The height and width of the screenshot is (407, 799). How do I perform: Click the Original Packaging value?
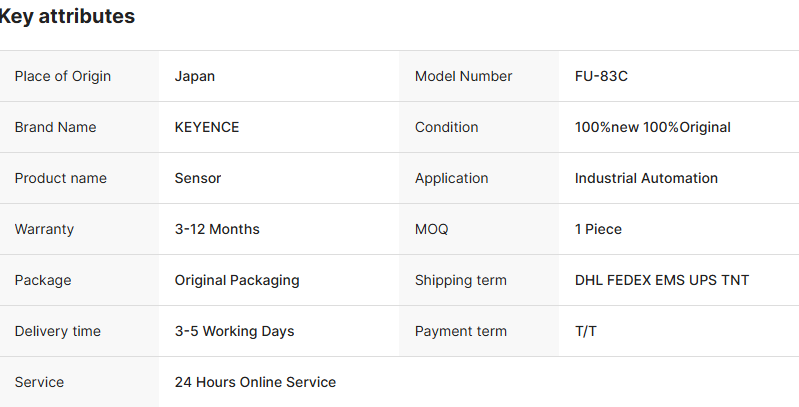coord(237,280)
